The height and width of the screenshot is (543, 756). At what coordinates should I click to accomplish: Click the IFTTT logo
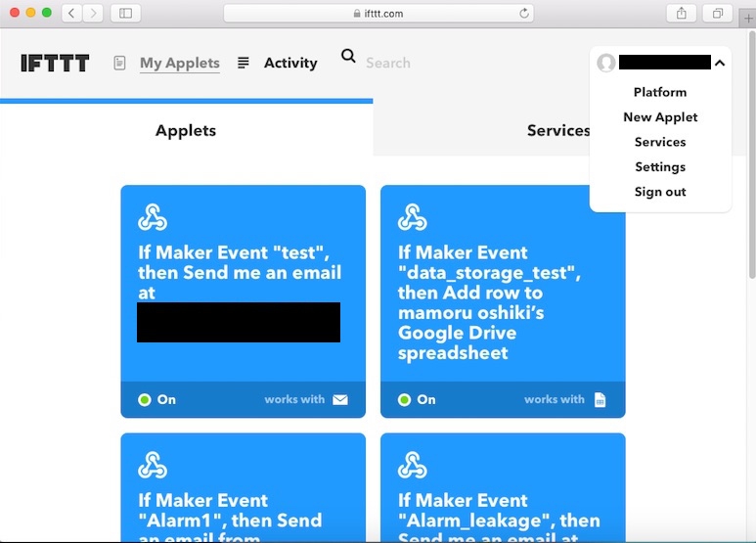(55, 63)
